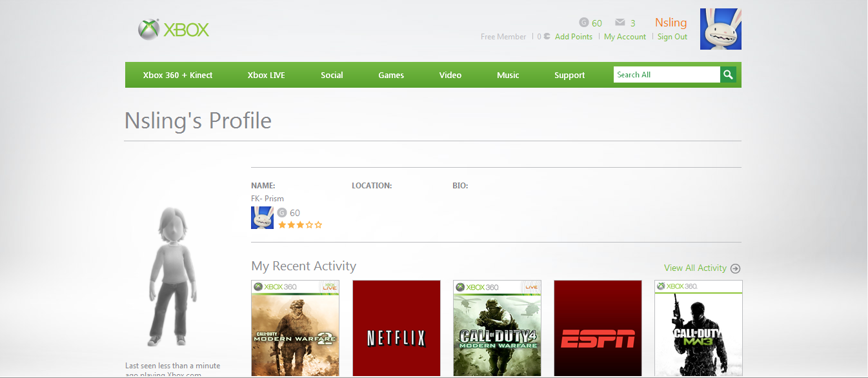Click the NAME: label
The image size is (868, 378).
coord(263,186)
